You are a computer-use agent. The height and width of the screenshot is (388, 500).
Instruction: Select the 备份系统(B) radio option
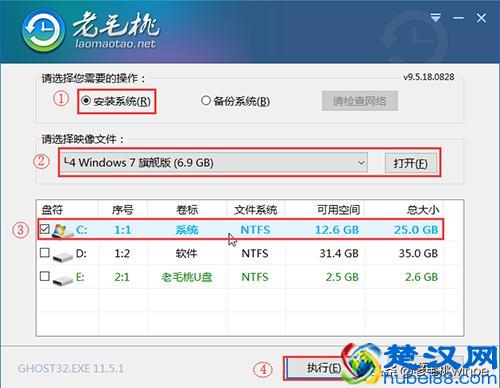235,101
